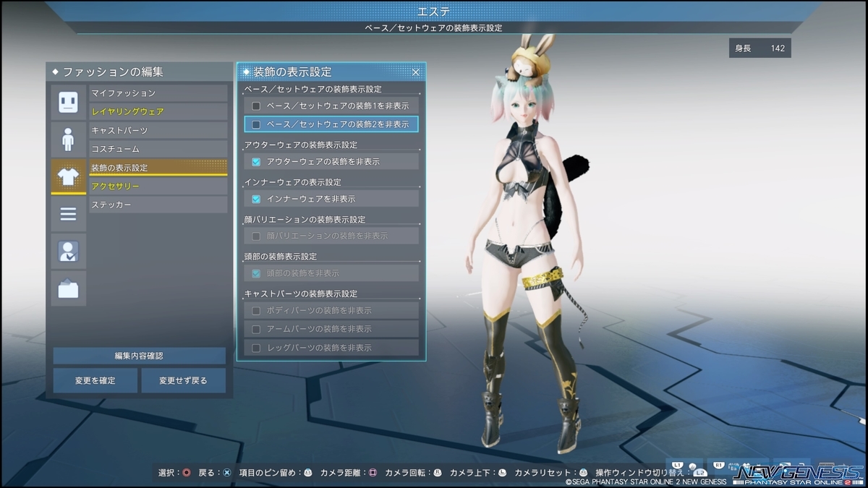Image resolution: width=868 pixels, height=488 pixels.
Task: Click 変更せず戻る button
Action: tap(184, 380)
